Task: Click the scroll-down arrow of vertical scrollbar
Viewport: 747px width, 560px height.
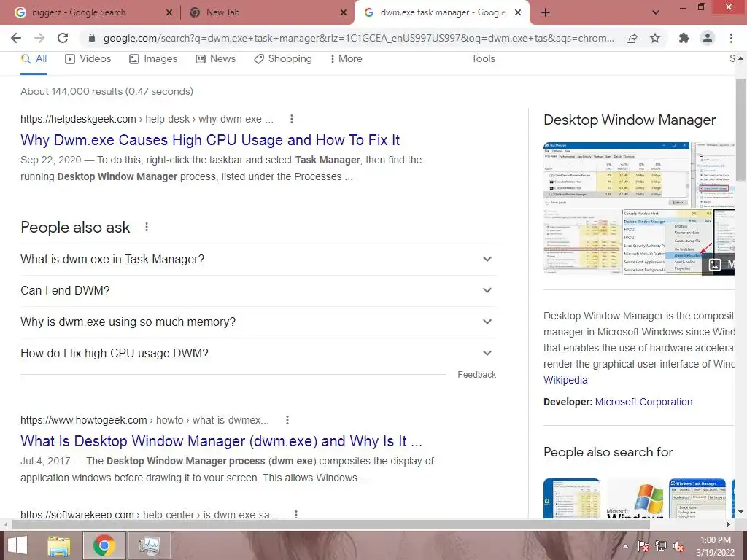Action: tap(740, 513)
